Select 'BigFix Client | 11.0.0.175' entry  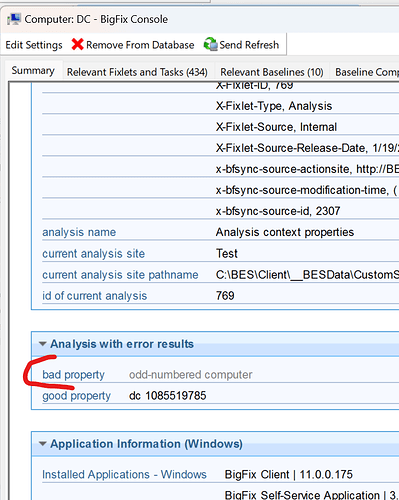288,474
